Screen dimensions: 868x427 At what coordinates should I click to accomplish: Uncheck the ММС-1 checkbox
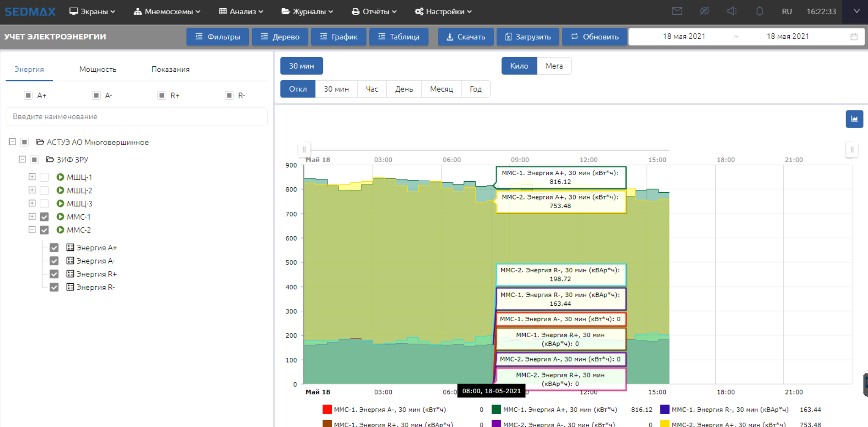pyautogui.click(x=44, y=217)
